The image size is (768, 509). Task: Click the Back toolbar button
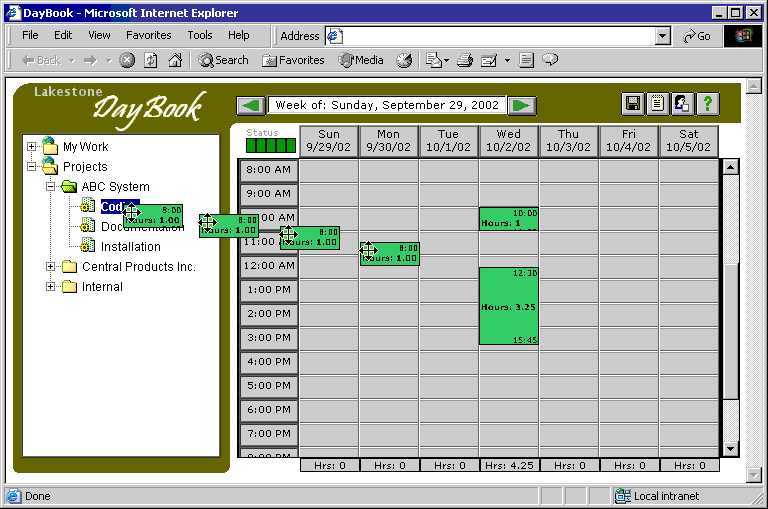41,60
